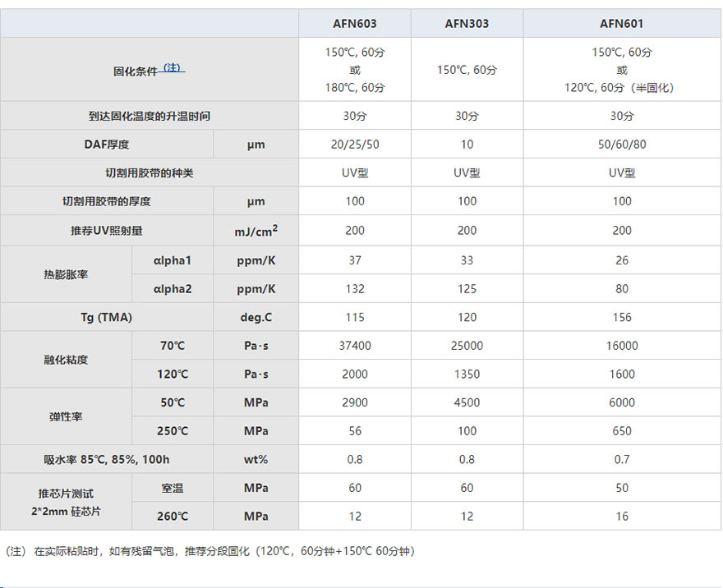Select the AFN603 column header
This screenshot has width=723, height=588.
tap(355, 24)
